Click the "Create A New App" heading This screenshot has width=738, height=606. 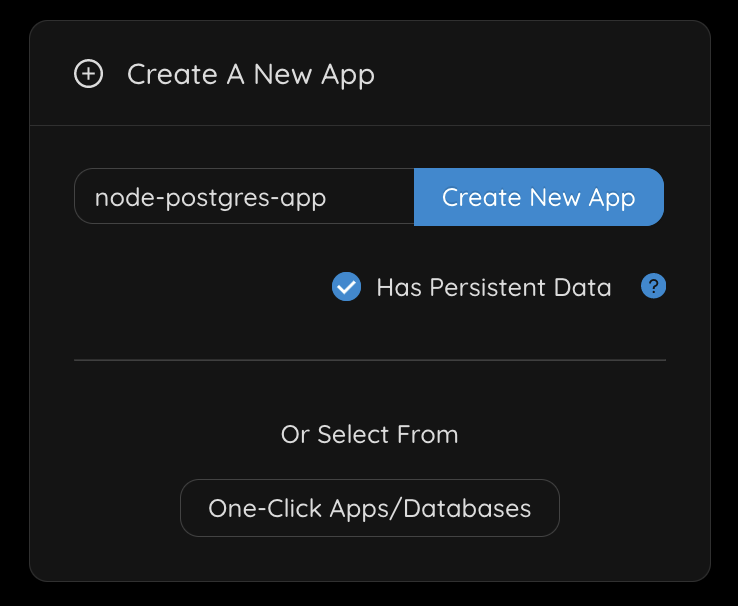pos(250,74)
